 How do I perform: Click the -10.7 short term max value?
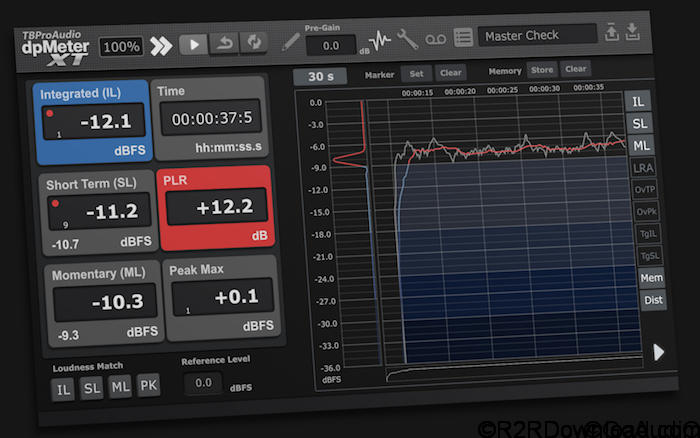(65, 245)
